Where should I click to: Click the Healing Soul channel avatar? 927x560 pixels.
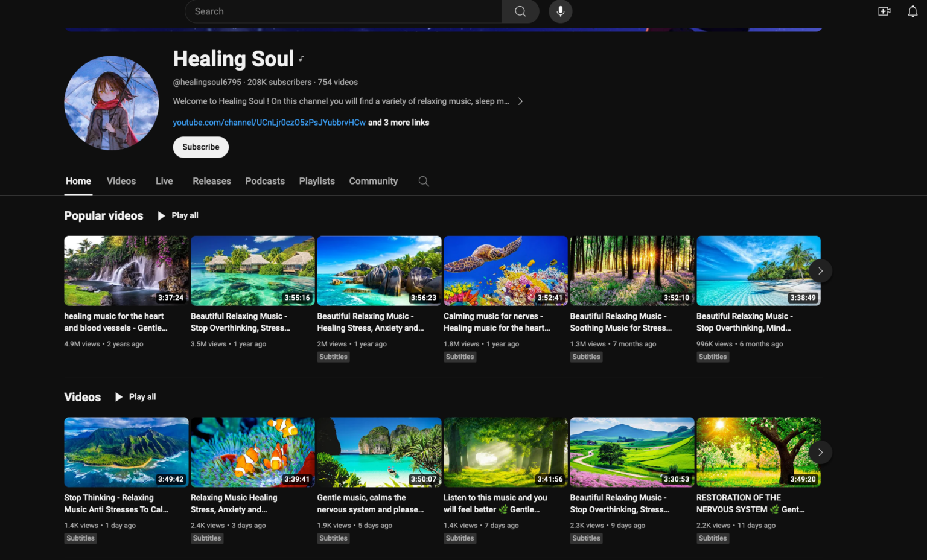click(112, 103)
